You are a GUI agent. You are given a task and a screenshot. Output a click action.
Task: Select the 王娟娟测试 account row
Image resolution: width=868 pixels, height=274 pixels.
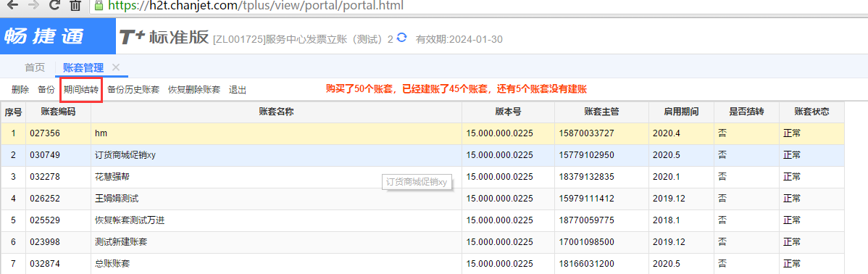point(423,199)
